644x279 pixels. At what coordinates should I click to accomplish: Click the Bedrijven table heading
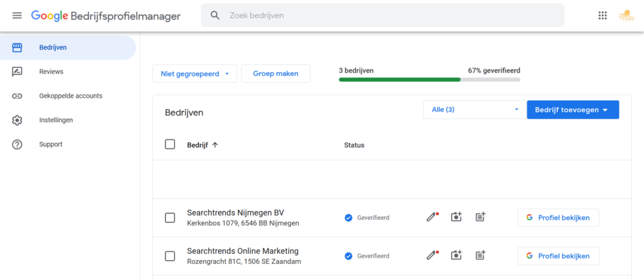click(184, 113)
